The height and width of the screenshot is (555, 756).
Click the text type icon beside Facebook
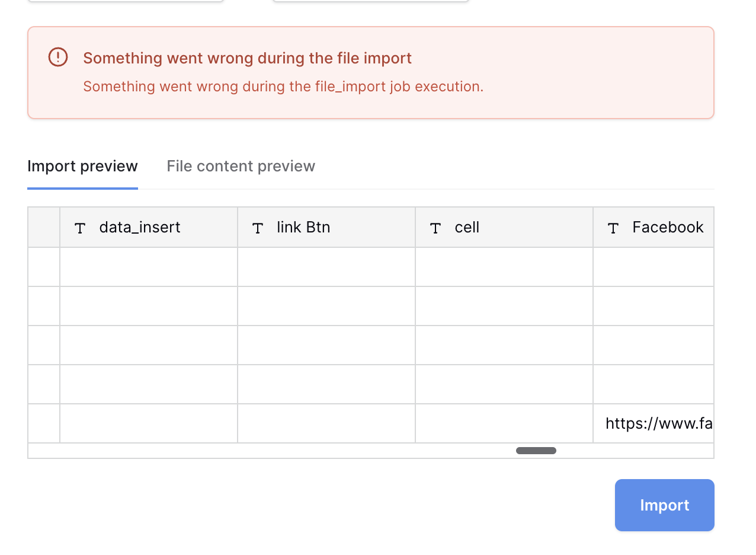(613, 228)
